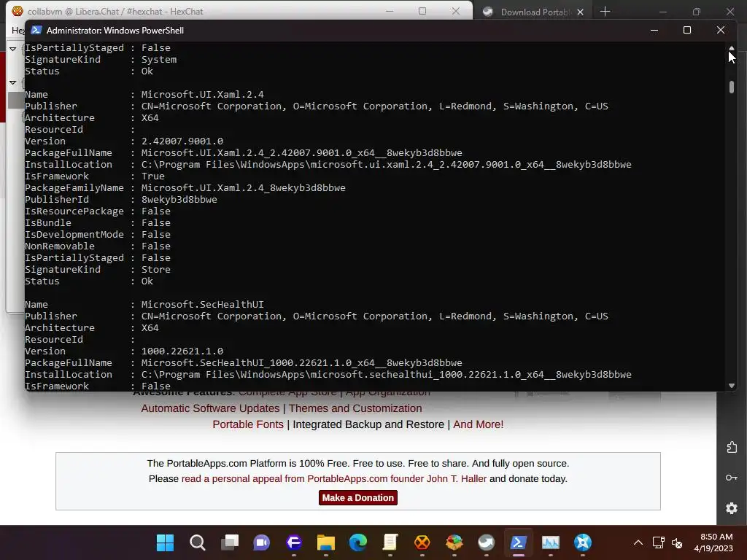Open the scroll notepad app on the taskbar
This screenshot has width=747, height=560.
coord(390,542)
